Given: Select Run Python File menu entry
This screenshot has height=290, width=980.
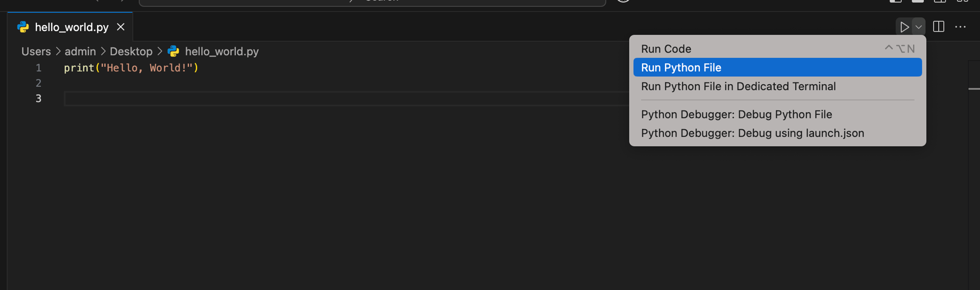Looking at the screenshot, I should [x=777, y=67].
